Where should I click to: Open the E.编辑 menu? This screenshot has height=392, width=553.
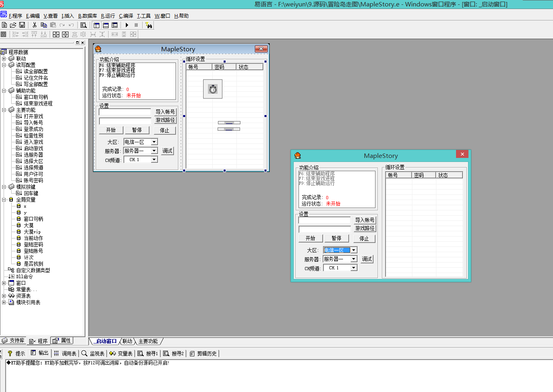[x=33, y=16]
